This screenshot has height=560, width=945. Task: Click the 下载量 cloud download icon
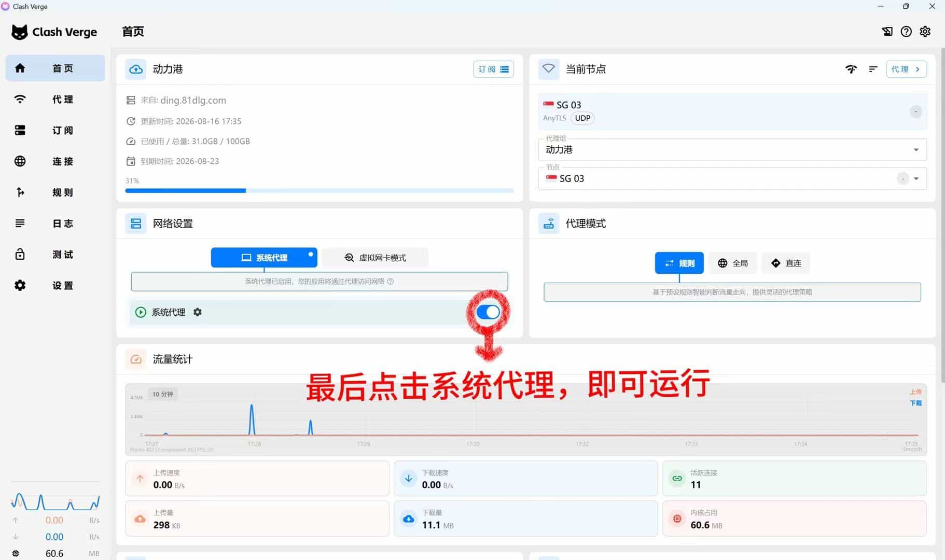[409, 519]
